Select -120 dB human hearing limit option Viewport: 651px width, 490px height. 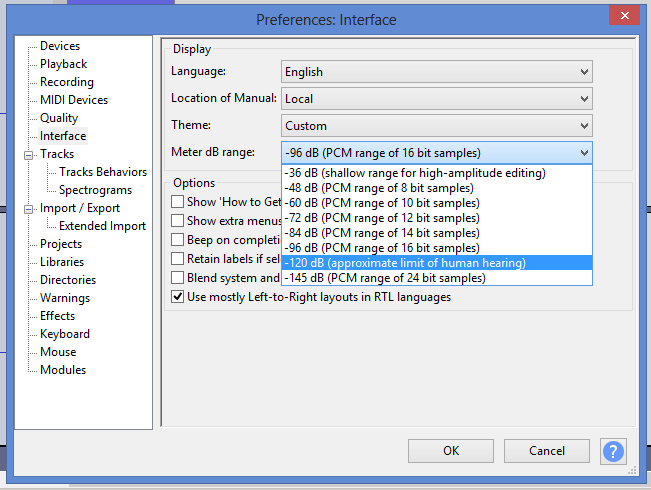437,262
